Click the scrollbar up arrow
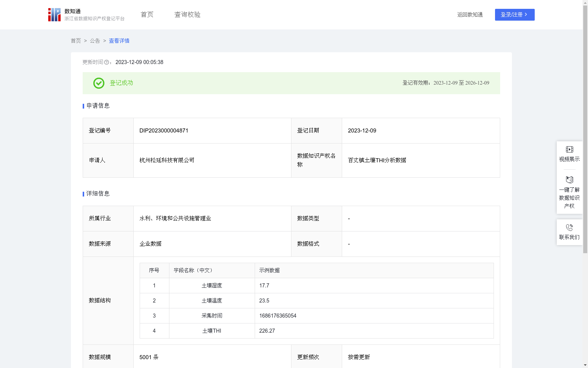588x368 pixels. coord(585,3)
